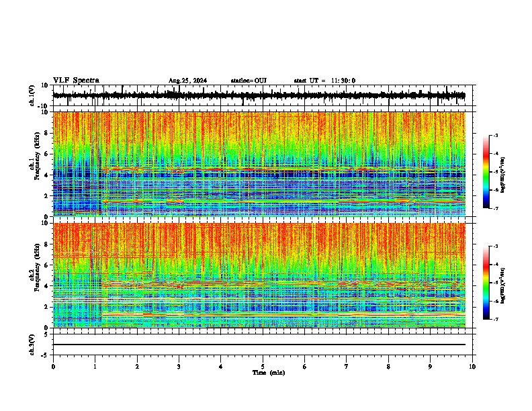Click the "8" tick on the Time axis

pos(388,367)
